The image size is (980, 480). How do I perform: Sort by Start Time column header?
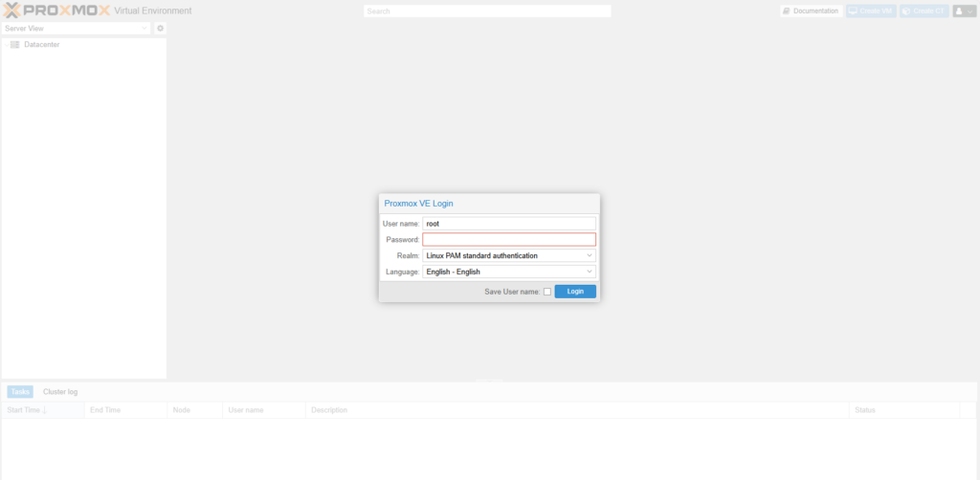click(x=27, y=410)
